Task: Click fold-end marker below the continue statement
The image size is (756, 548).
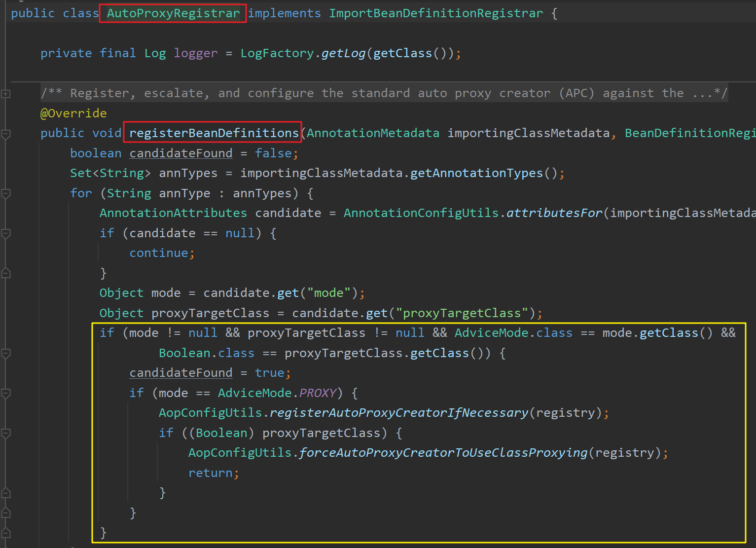Action: [x=6, y=273]
